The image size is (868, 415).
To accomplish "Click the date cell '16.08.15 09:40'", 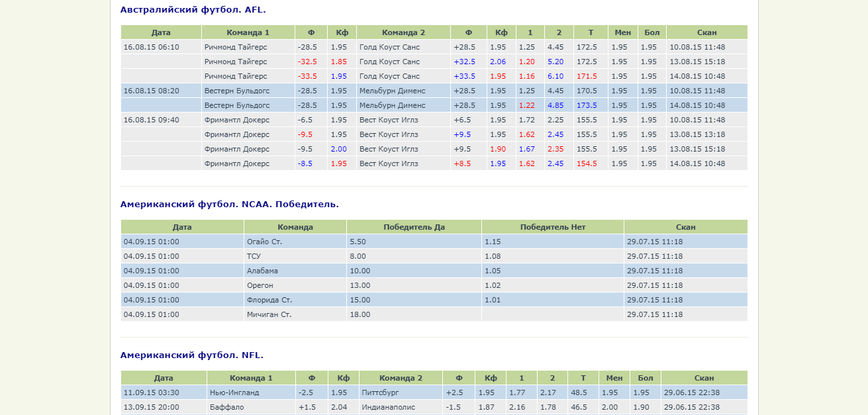I will point(151,120).
